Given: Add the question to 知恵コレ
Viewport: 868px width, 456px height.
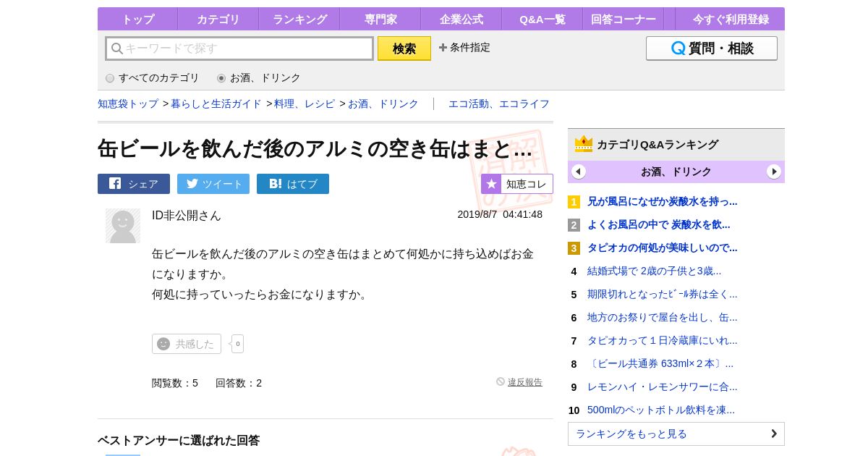Looking at the screenshot, I should (517, 184).
